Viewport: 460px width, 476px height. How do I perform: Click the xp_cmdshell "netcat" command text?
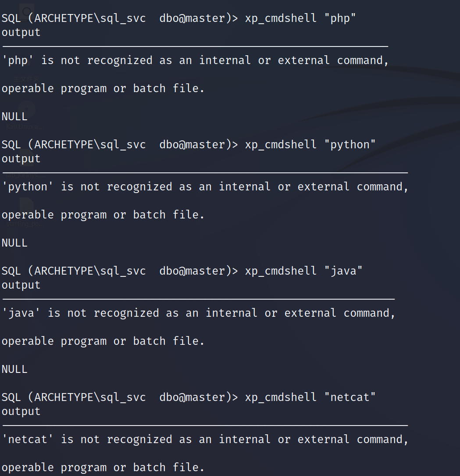point(310,397)
